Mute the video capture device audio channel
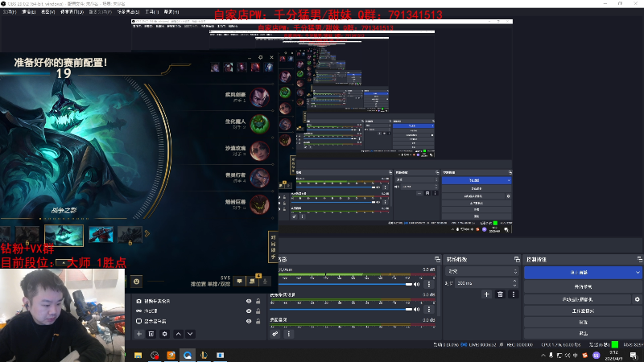 (417, 309)
